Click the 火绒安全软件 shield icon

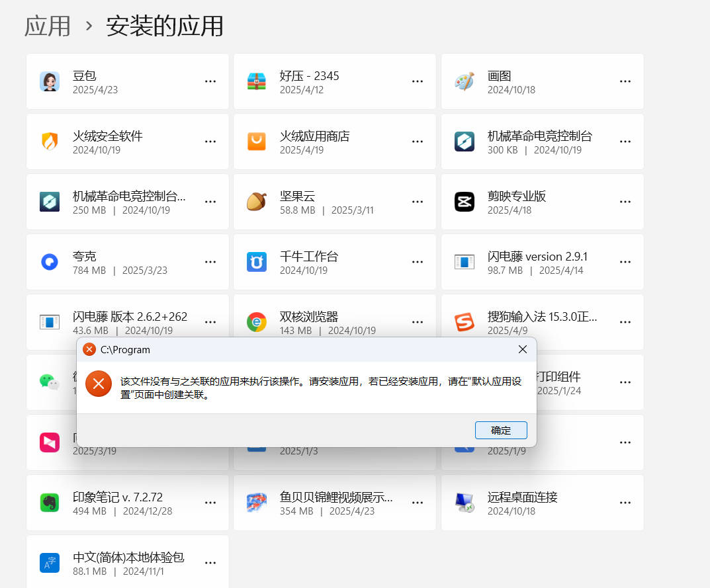(50, 142)
